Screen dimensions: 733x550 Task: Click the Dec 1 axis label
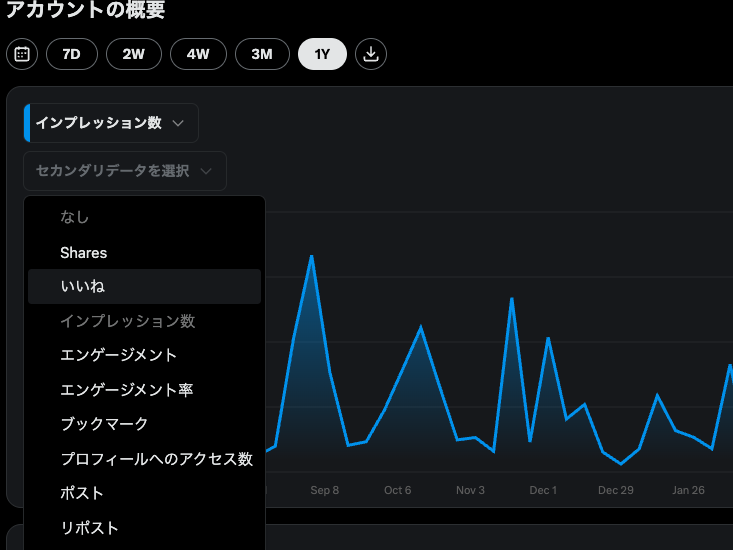[543, 490]
